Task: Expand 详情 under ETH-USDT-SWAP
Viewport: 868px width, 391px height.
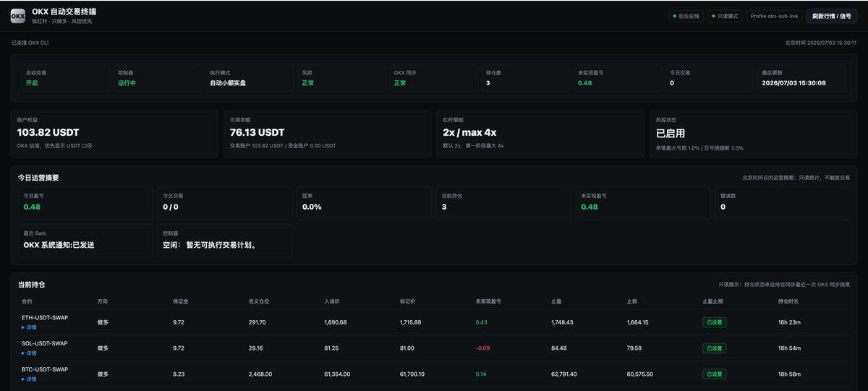Action: pyautogui.click(x=29, y=327)
